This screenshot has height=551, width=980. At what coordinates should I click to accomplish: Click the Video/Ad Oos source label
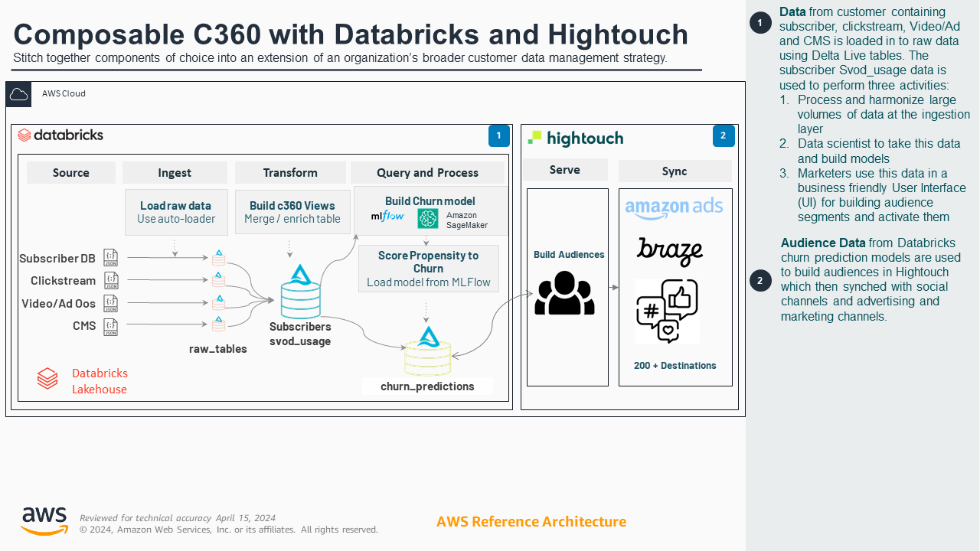(x=59, y=304)
